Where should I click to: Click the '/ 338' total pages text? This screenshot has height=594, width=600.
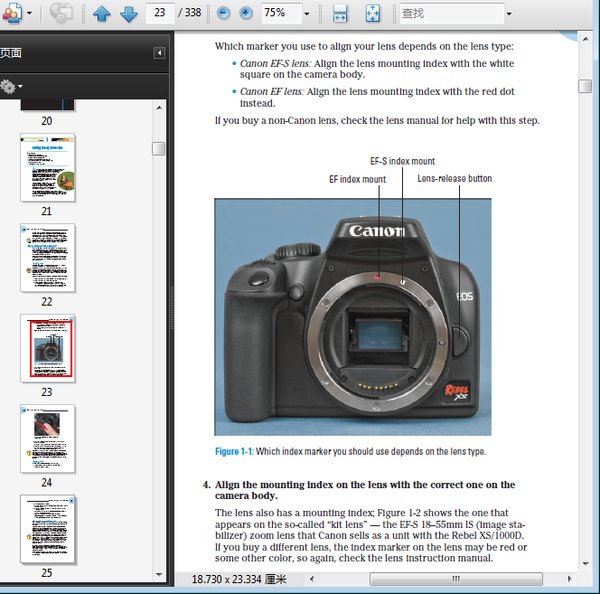click(190, 13)
